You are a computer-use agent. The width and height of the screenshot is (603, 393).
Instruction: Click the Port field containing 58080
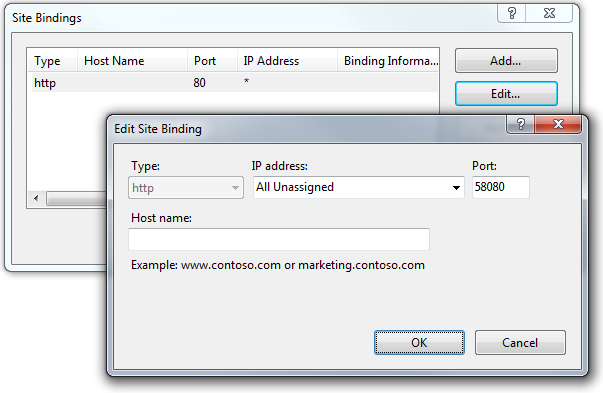[501, 187]
